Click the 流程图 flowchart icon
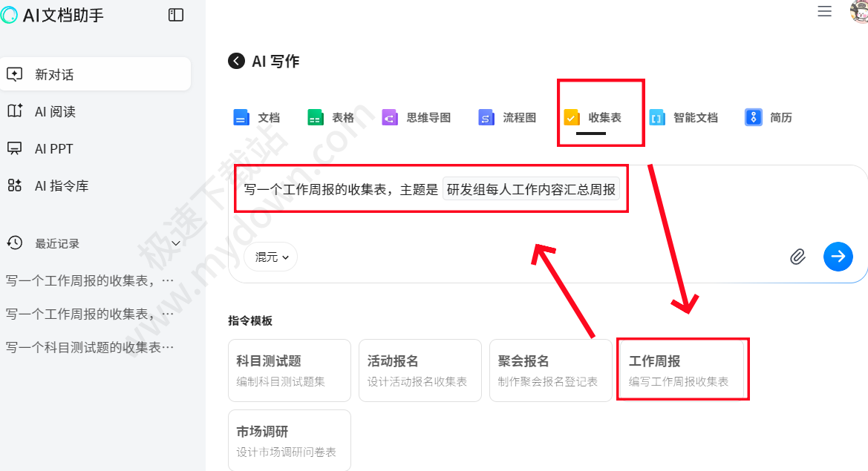The image size is (868, 471). [486, 117]
